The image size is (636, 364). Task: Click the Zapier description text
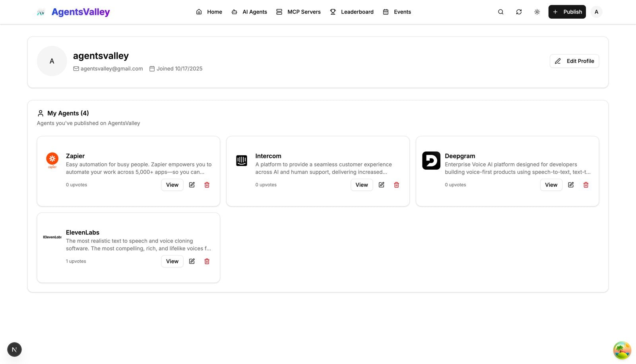coord(139,168)
